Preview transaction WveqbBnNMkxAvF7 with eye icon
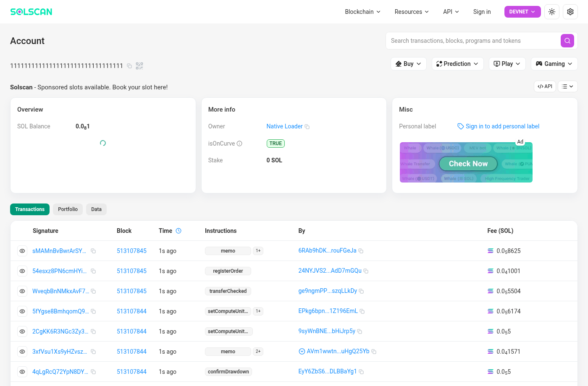Screen dimensions: 588x386 coord(22,291)
